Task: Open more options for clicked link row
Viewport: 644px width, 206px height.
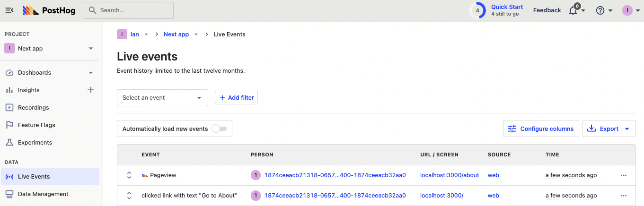Action: pyautogui.click(x=624, y=196)
